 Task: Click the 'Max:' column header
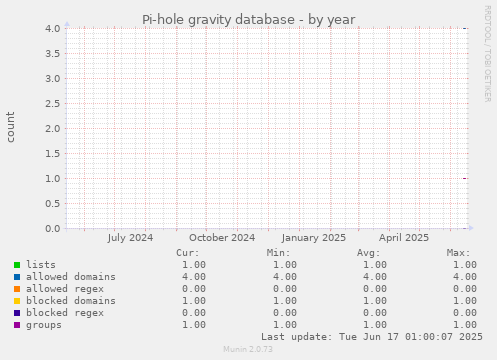pos(458,253)
